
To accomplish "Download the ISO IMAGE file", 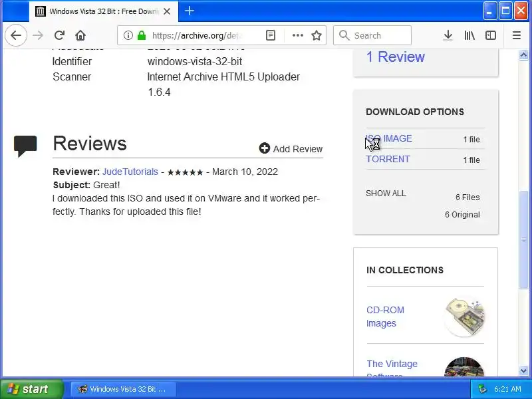I will (389, 138).
